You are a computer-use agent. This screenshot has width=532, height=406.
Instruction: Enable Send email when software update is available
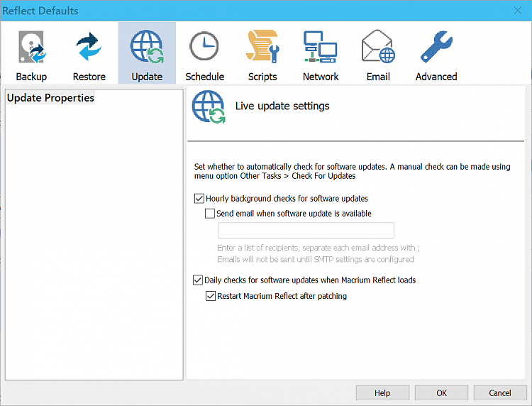[x=210, y=214]
